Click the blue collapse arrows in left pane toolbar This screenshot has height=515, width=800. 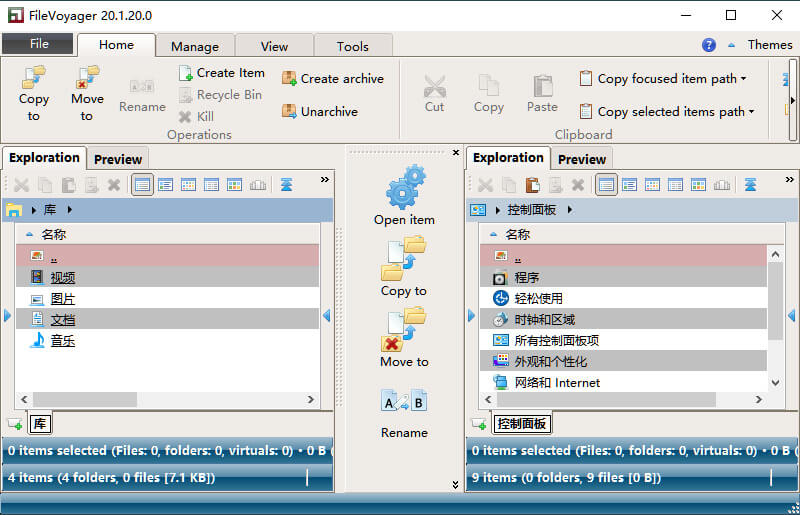[x=287, y=185]
